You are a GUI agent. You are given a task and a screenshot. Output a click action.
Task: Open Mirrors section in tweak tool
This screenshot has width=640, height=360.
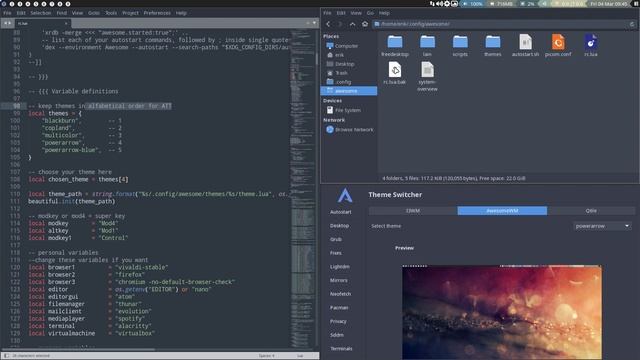[339, 280]
